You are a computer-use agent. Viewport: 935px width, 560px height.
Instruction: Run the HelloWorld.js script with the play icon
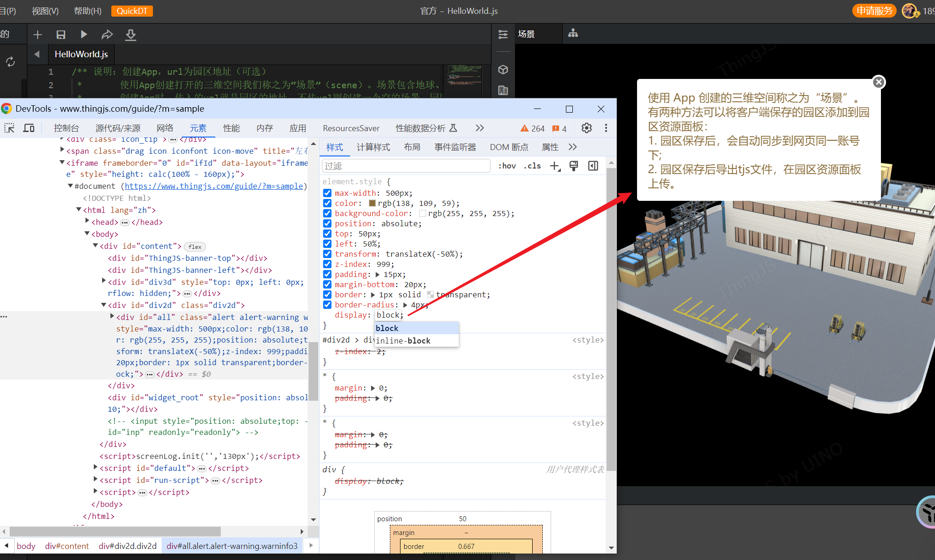coord(84,35)
